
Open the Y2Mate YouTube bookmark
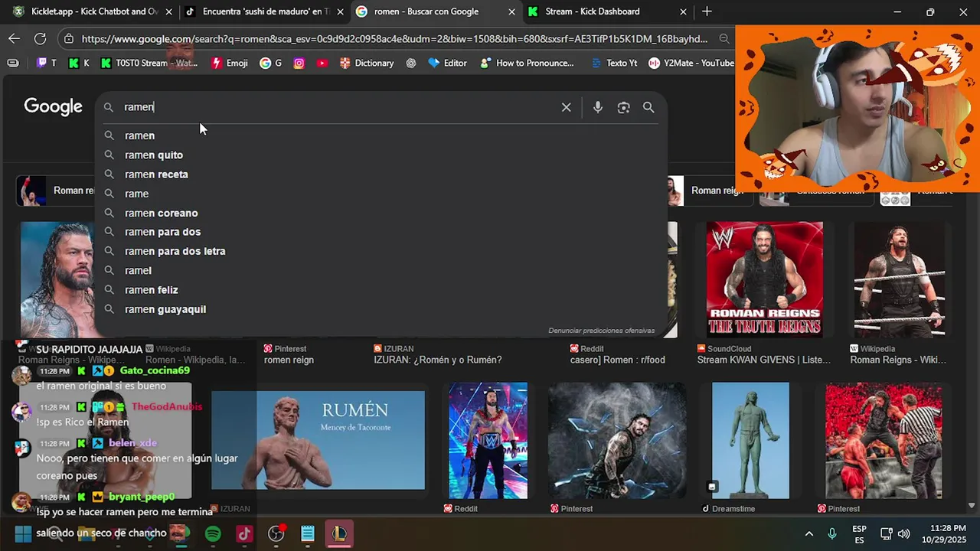(691, 63)
